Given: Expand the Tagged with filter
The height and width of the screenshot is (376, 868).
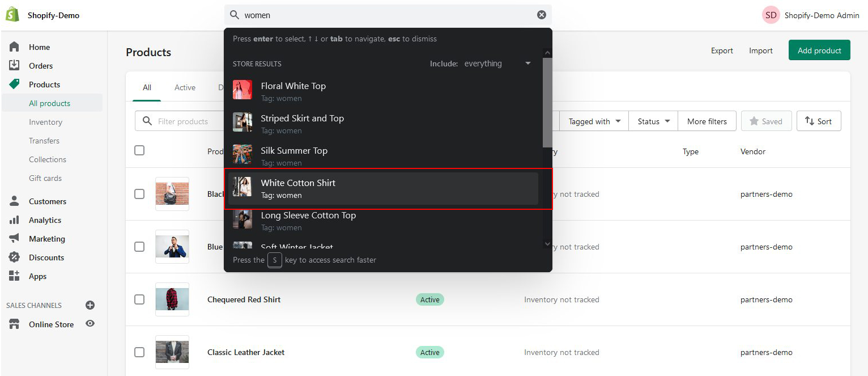Looking at the screenshot, I should coord(594,121).
